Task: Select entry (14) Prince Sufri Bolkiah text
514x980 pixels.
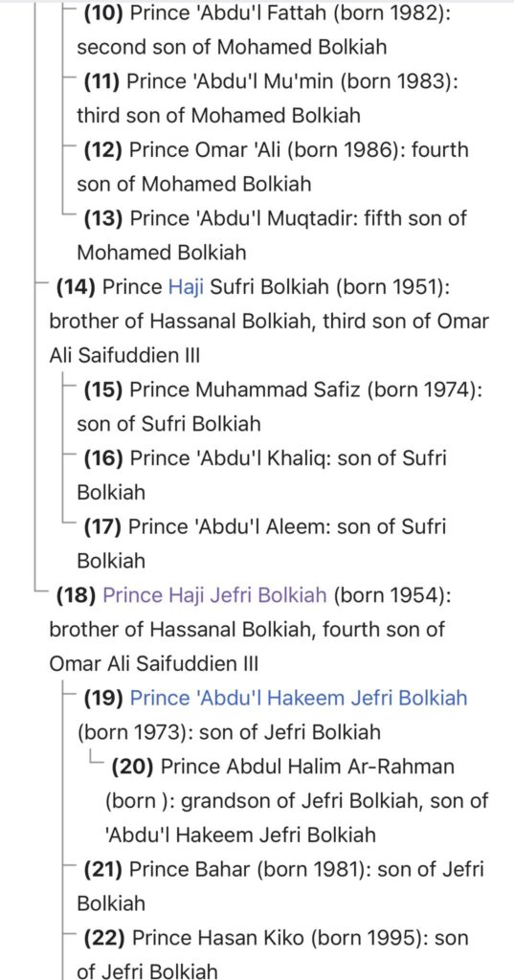Action: (269, 322)
